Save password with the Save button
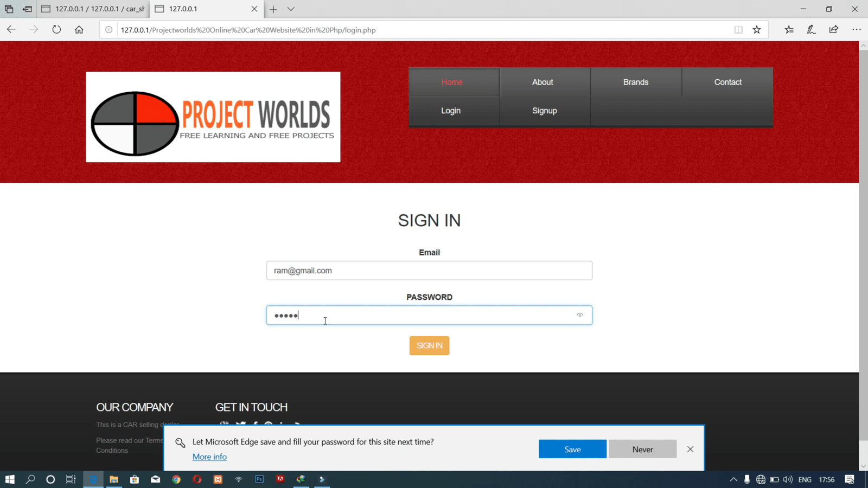 tap(572, 449)
